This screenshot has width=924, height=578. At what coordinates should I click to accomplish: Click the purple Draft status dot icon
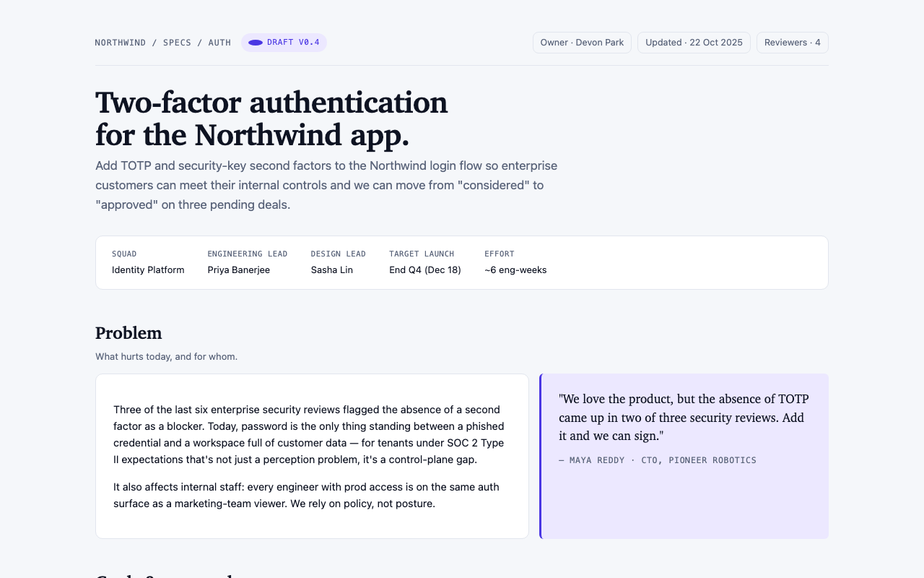256,43
